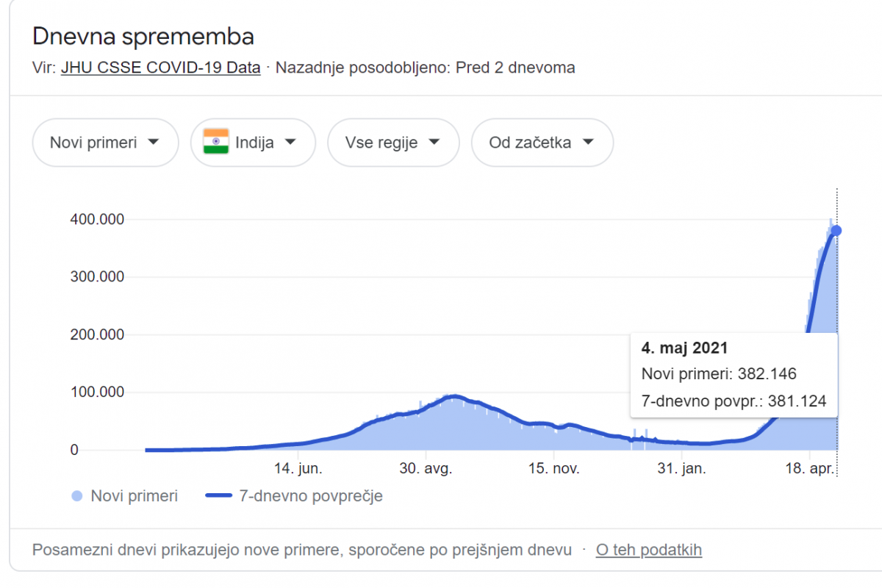
Task: Click the 4. maj 2021 tooltip
Action: [734, 375]
